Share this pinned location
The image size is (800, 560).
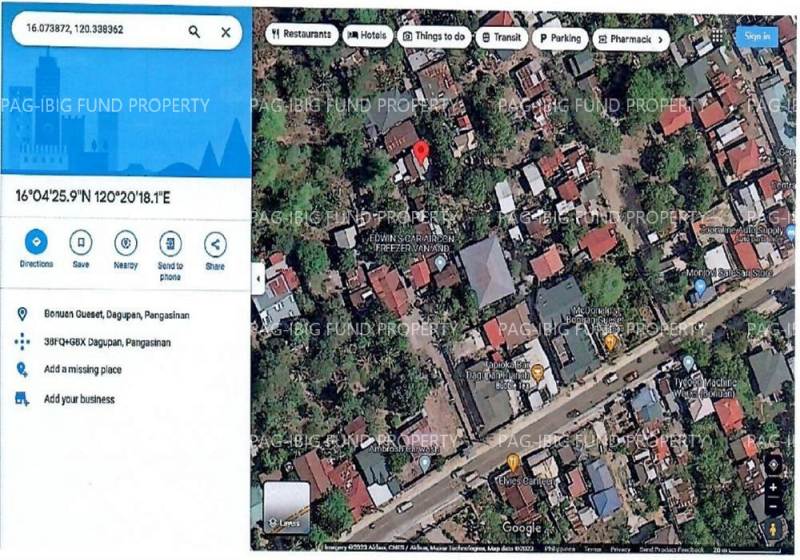pyautogui.click(x=215, y=243)
